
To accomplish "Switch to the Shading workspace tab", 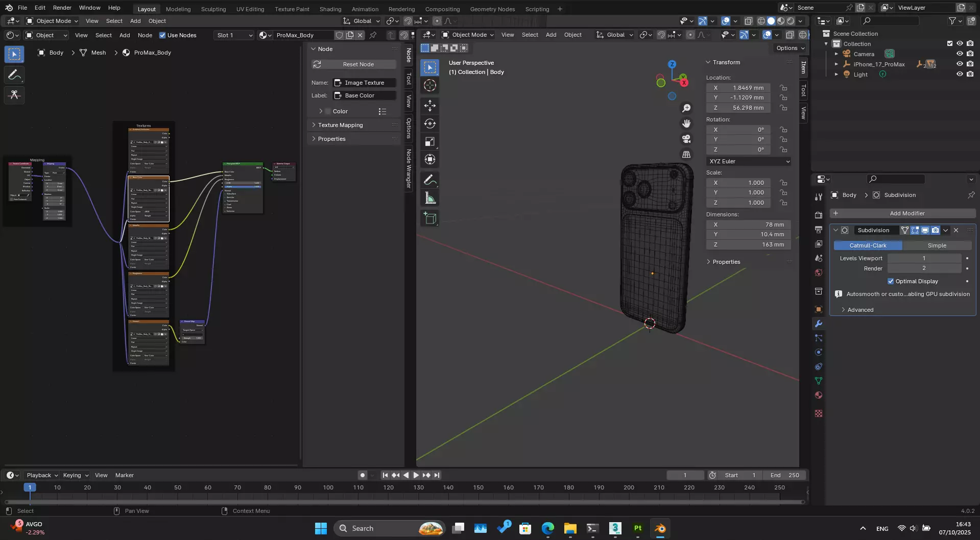I will [330, 9].
